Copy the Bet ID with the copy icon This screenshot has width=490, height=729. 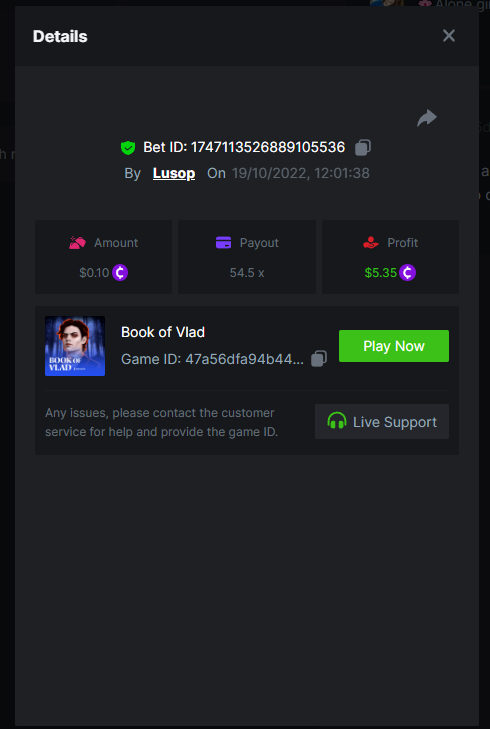(x=363, y=147)
